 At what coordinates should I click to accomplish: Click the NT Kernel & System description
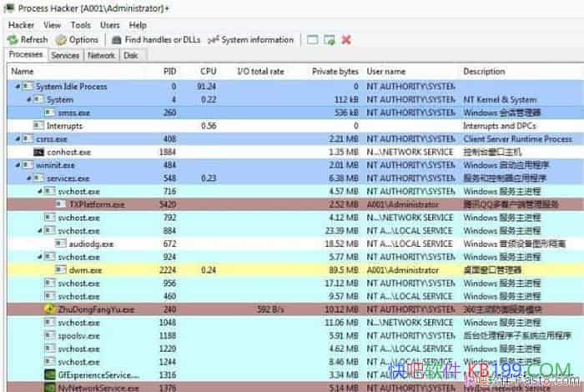click(500, 99)
